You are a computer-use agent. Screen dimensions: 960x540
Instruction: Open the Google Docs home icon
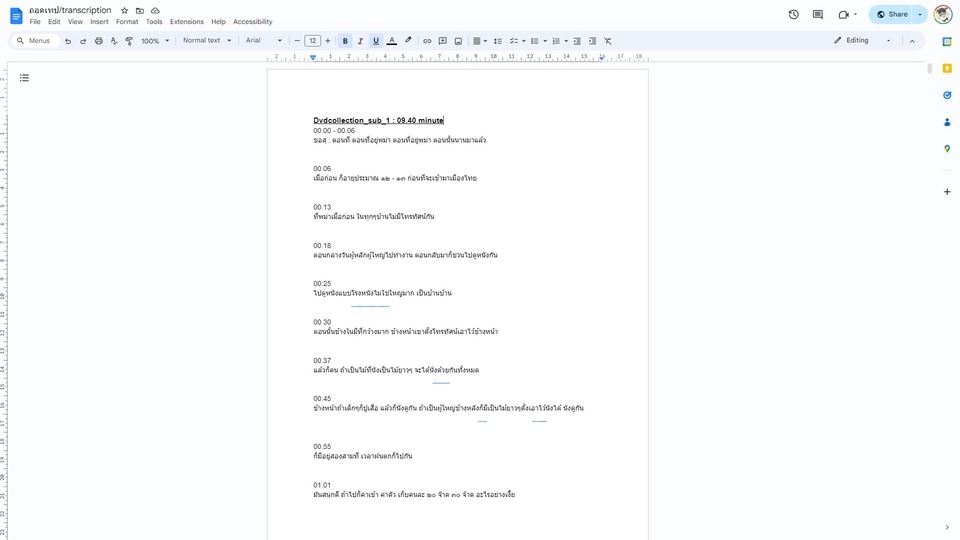point(16,15)
